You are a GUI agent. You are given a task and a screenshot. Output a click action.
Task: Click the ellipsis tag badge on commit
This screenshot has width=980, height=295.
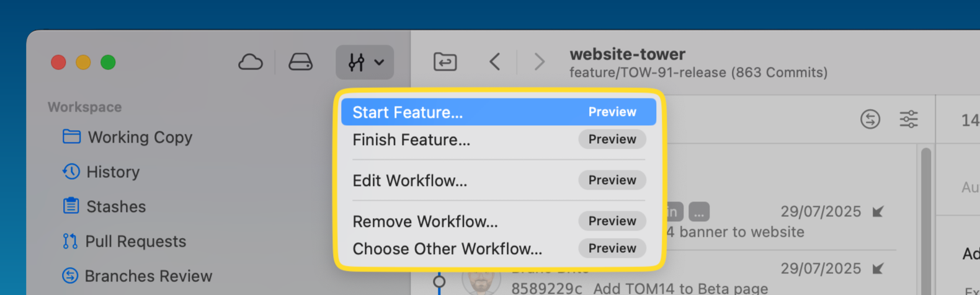(x=699, y=212)
